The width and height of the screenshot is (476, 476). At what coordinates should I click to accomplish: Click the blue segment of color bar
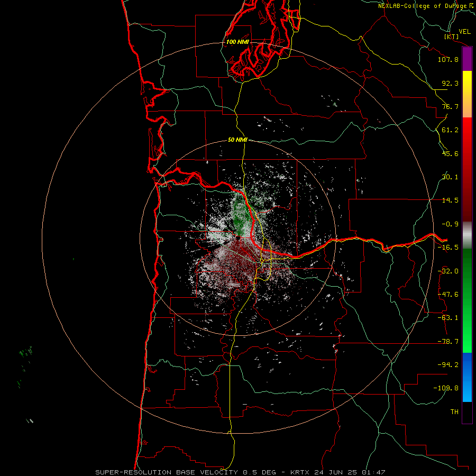click(467, 377)
